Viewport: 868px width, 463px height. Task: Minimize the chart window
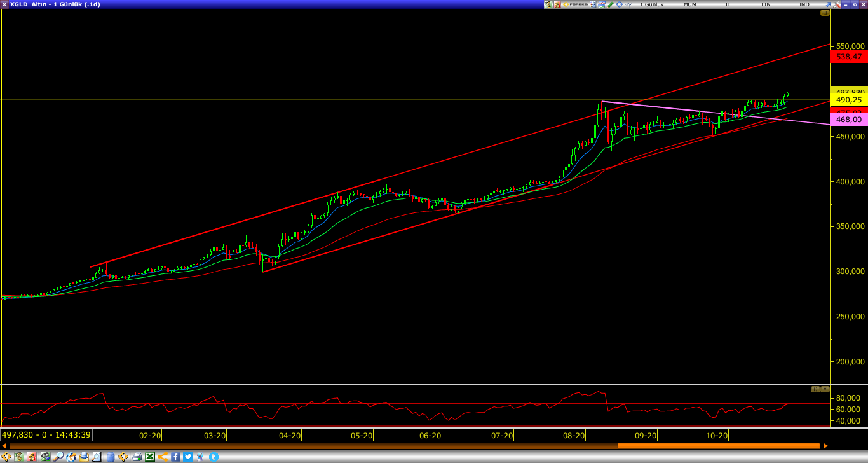click(x=846, y=4)
